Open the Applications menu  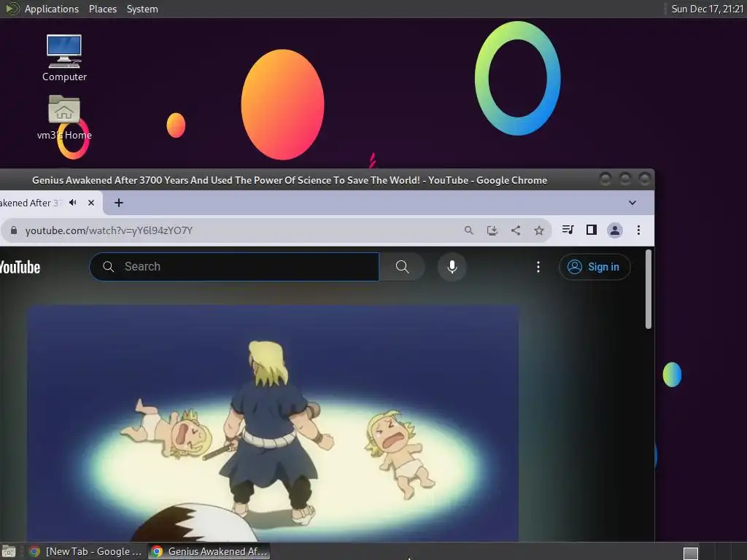(52, 9)
